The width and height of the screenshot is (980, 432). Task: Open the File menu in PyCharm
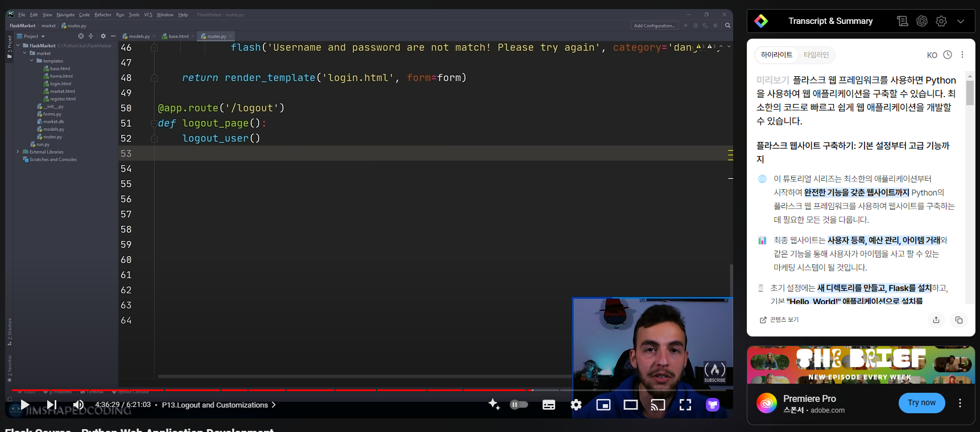(22, 15)
